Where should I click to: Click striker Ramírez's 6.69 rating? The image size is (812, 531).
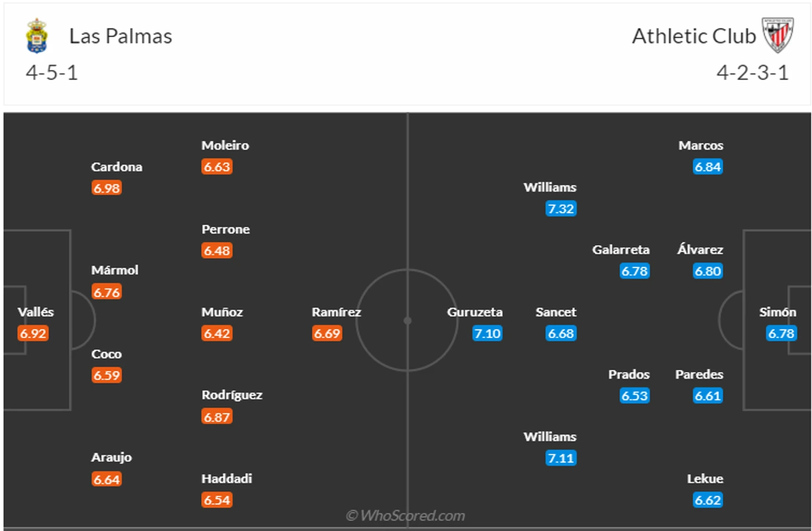coord(327,334)
